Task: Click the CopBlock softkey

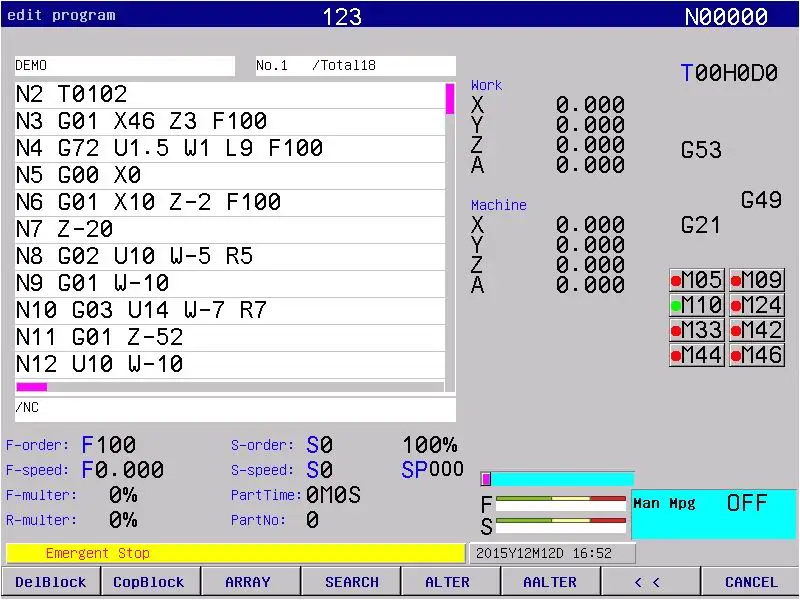Action: [x=150, y=582]
